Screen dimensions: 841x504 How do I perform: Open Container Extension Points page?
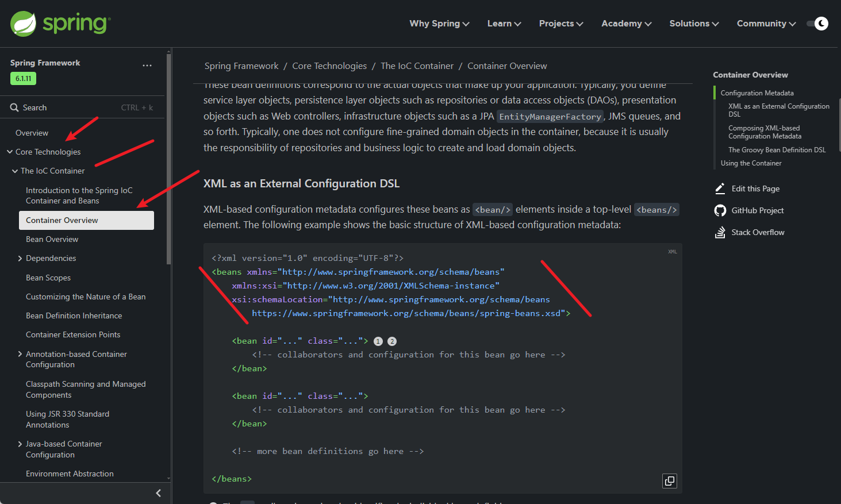tap(73, 334)
